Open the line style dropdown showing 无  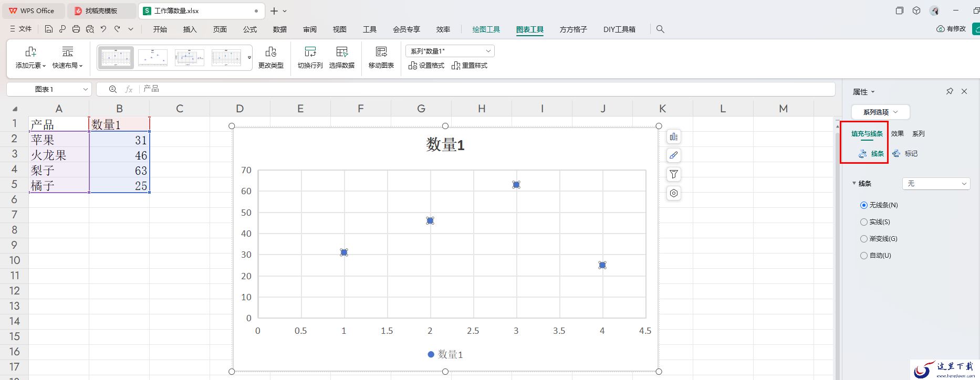tap(936, 184)
